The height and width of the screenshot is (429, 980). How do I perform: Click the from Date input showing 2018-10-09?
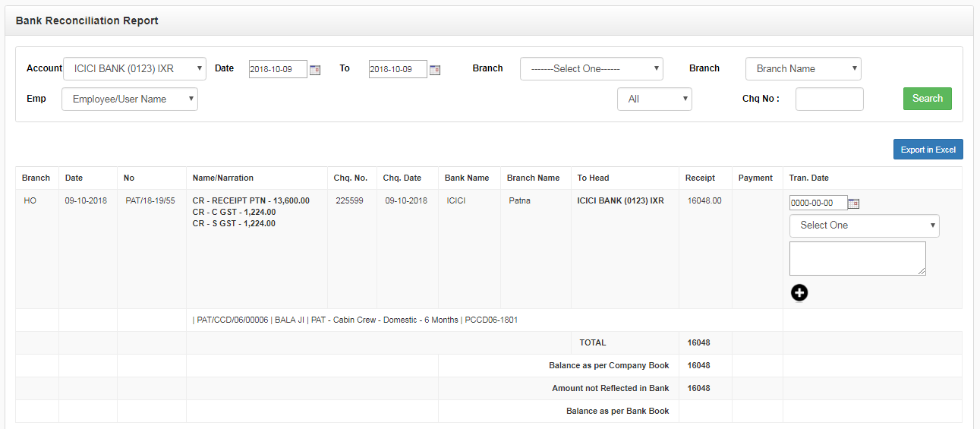click(278, 69)
